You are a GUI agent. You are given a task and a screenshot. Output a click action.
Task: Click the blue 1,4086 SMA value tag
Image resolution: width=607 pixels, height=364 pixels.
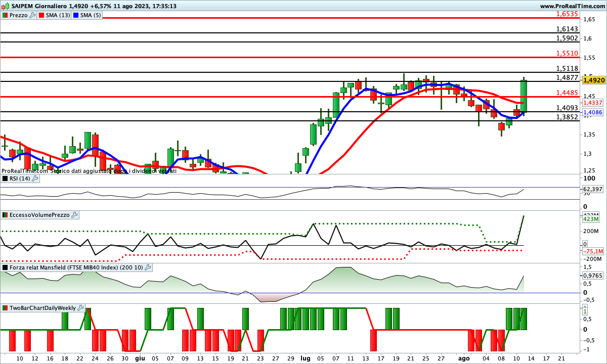[591, 112]
